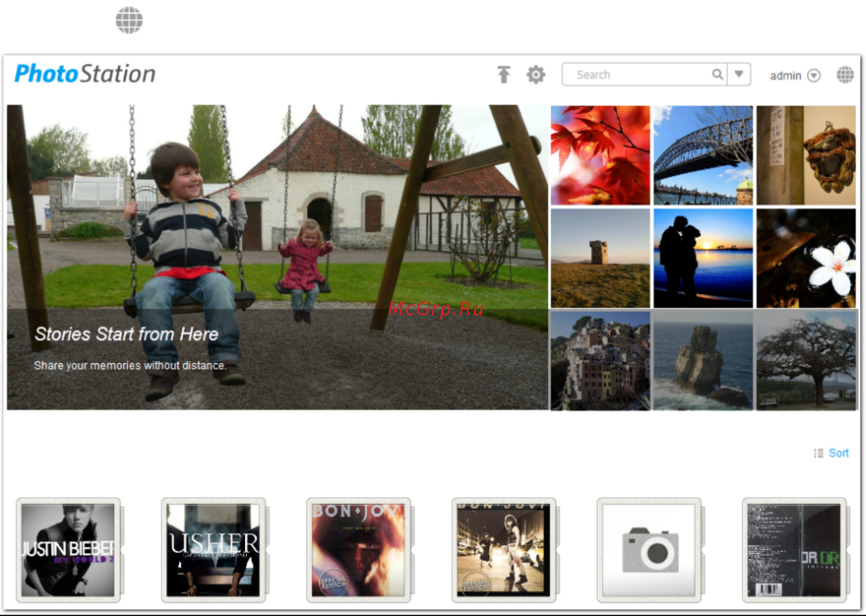
Task: Click the PhotoStation logo
Action: pyautogui.click(x=85, y=74)
